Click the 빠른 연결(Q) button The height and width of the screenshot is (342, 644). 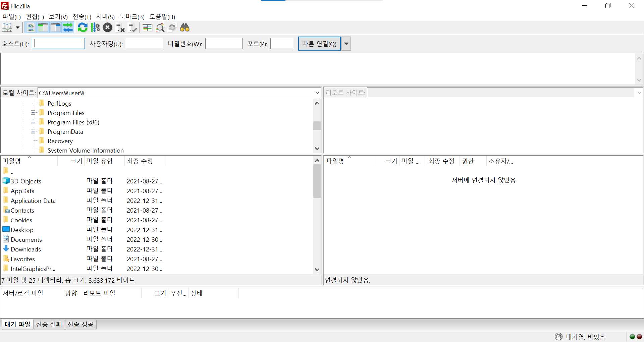coord(319,44)
